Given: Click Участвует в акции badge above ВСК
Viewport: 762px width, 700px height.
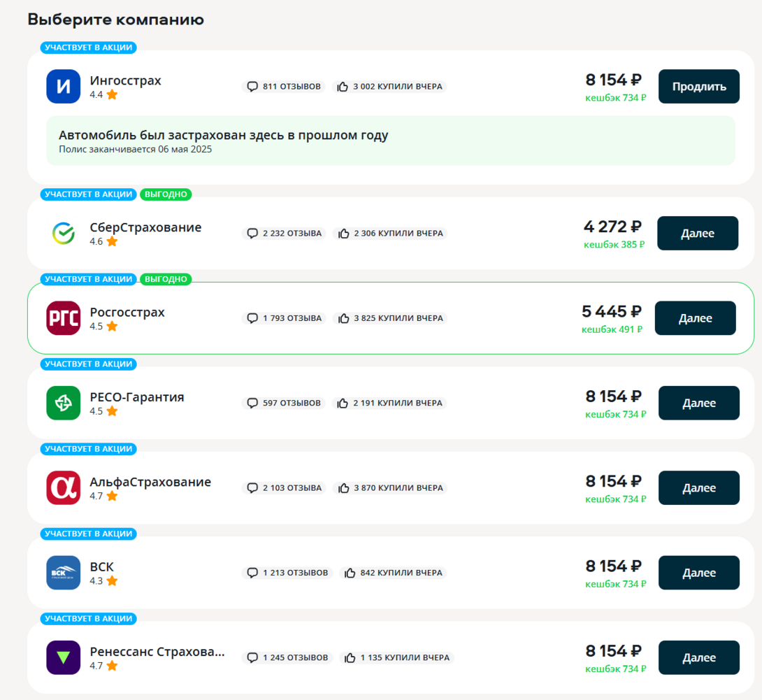Looking at the screenshot, I should coord(88,534).
